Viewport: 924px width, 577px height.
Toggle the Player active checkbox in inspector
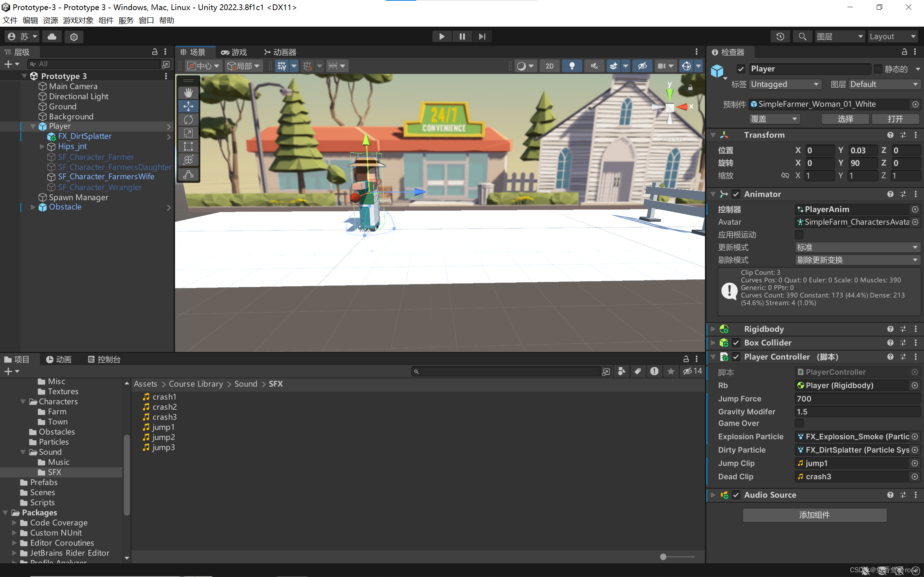(741, 69)
